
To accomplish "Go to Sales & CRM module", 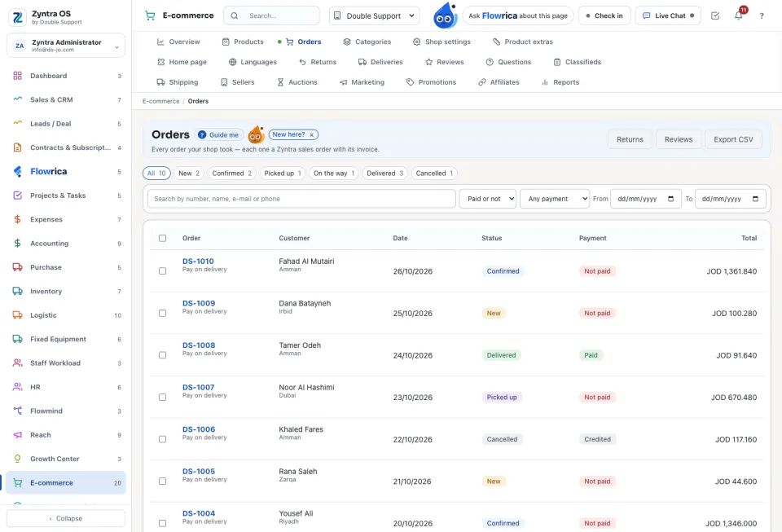I will (66, 99).
